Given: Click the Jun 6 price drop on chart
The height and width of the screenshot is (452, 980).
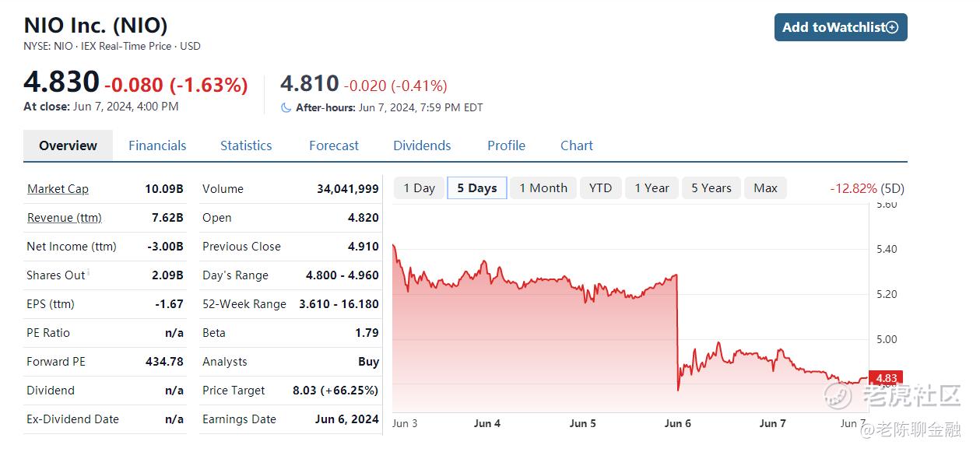Looking at the screenshot, I should [x=678, y=331].
